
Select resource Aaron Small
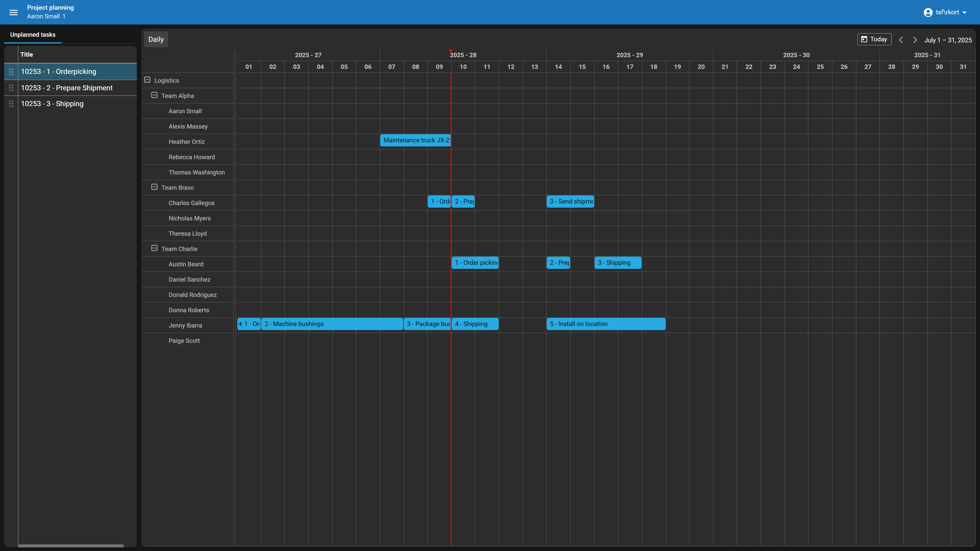tap(185, 111)
